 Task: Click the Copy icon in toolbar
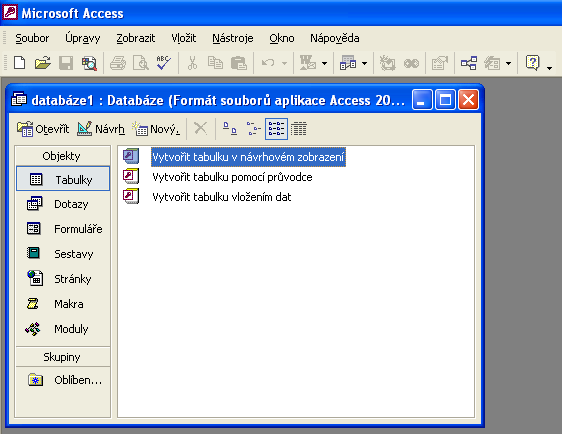pyautogui.click(x=215, y=63)
